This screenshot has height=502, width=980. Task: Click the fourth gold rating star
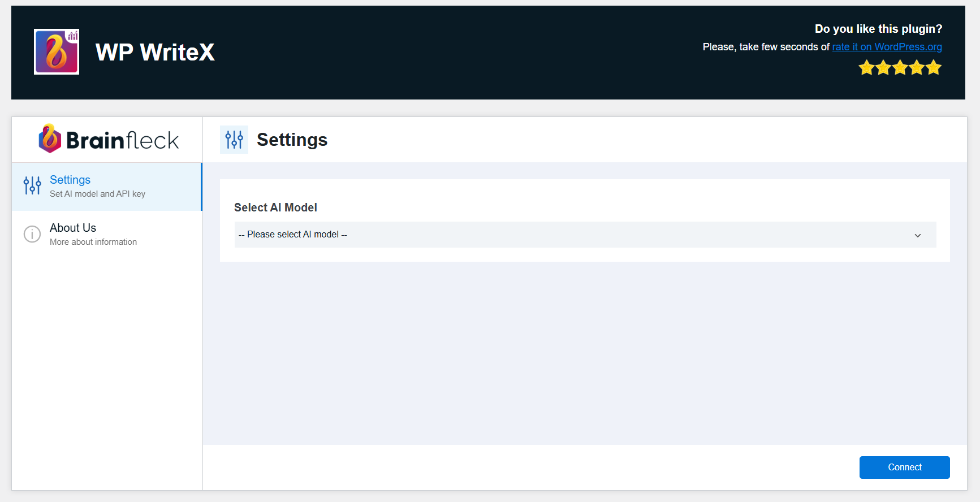pyautogui.click(x=917, y=68)
